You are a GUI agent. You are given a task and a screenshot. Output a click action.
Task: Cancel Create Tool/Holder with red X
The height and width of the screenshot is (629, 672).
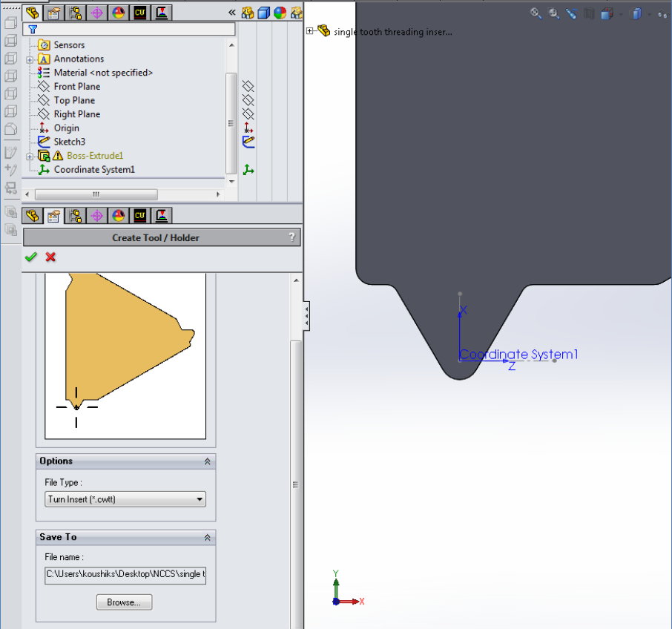pyautogui.click(x=50, y=257)
